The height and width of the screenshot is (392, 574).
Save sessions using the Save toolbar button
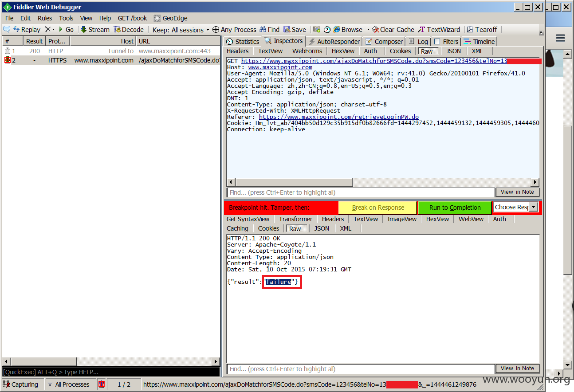295,29
